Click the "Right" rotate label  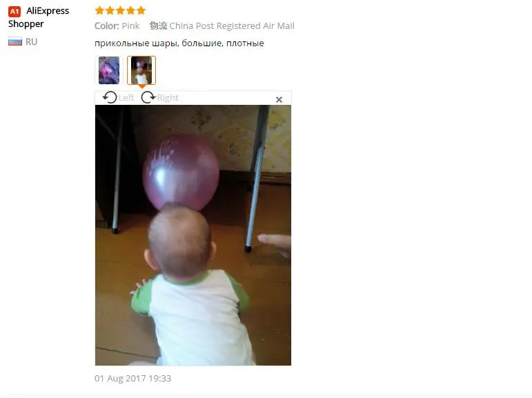(168, 98)
